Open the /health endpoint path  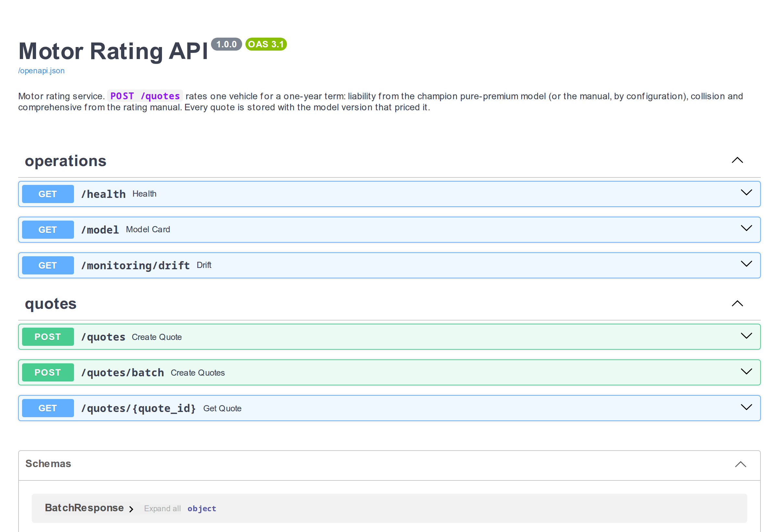point(103,194)
